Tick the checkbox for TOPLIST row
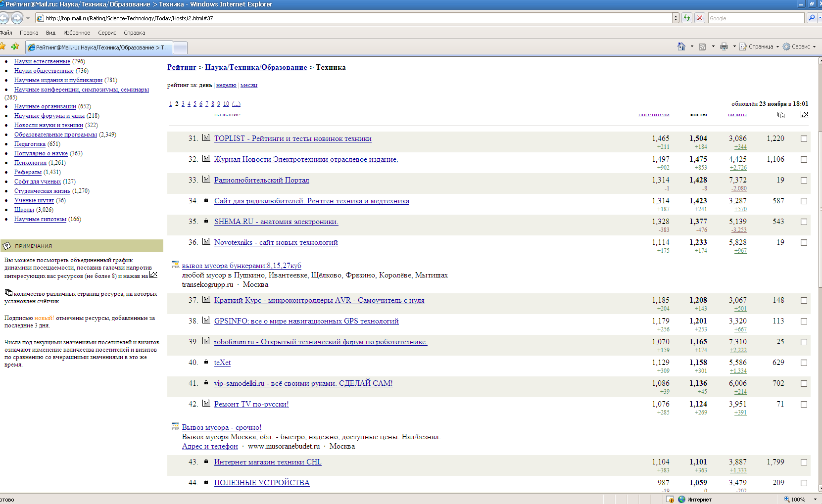The image size is (822, 504). coord(804,139)
